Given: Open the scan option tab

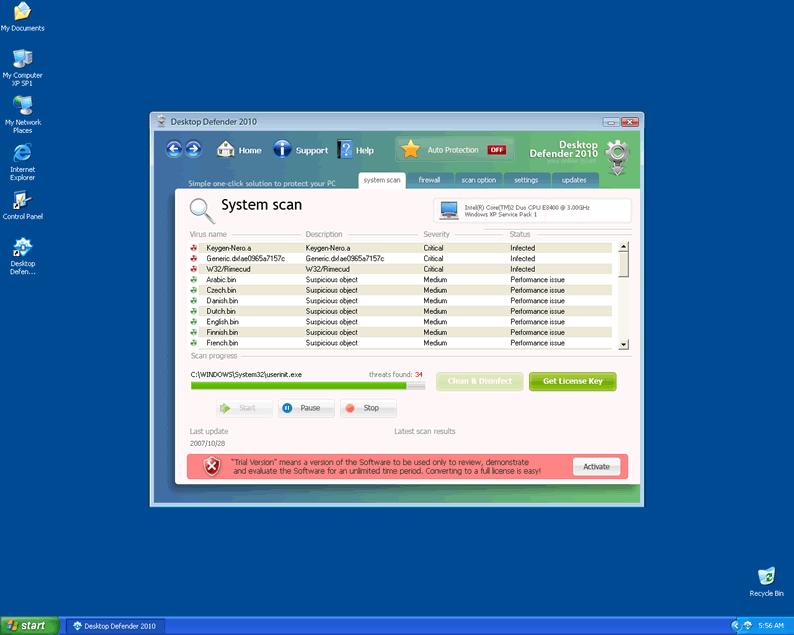Looking at the screenshot, I should (x=478, y=180).
